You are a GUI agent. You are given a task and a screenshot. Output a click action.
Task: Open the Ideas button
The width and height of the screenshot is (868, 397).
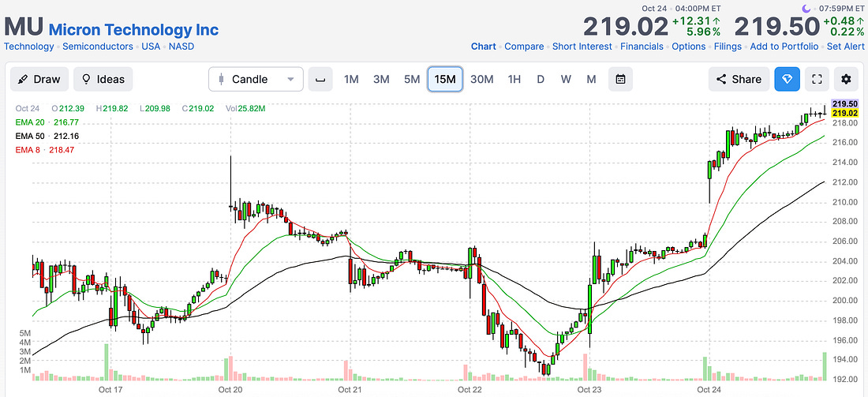click(103, 79)
